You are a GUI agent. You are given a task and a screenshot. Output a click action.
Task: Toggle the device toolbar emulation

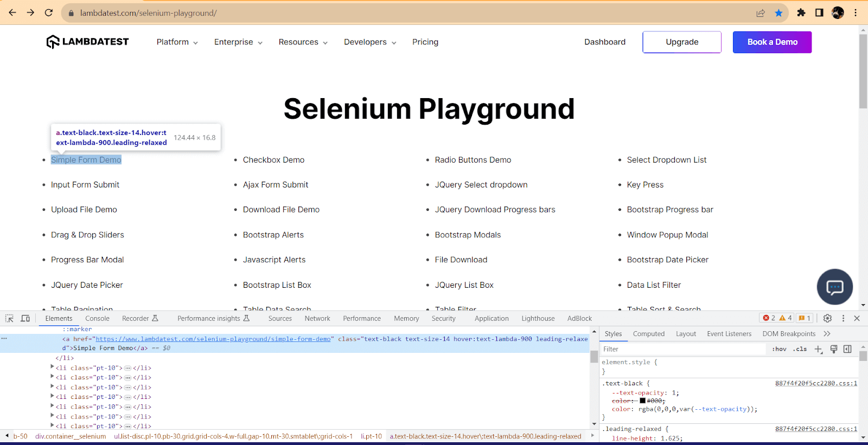tap(25, 318)
